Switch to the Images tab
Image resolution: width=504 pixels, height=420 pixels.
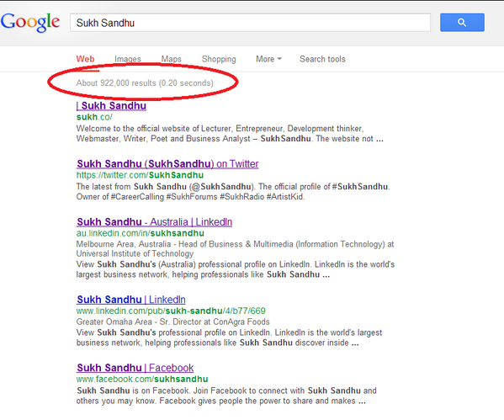128,59
